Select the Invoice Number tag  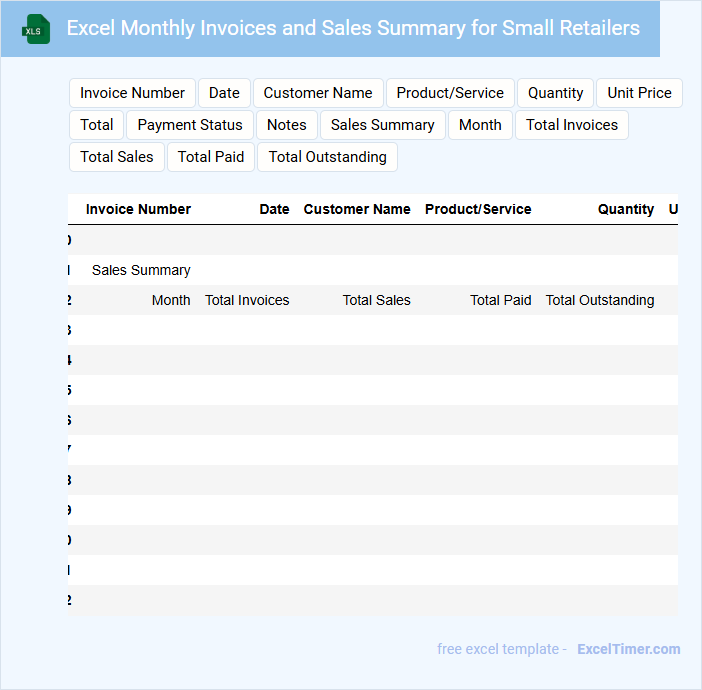tap(132, 93)
